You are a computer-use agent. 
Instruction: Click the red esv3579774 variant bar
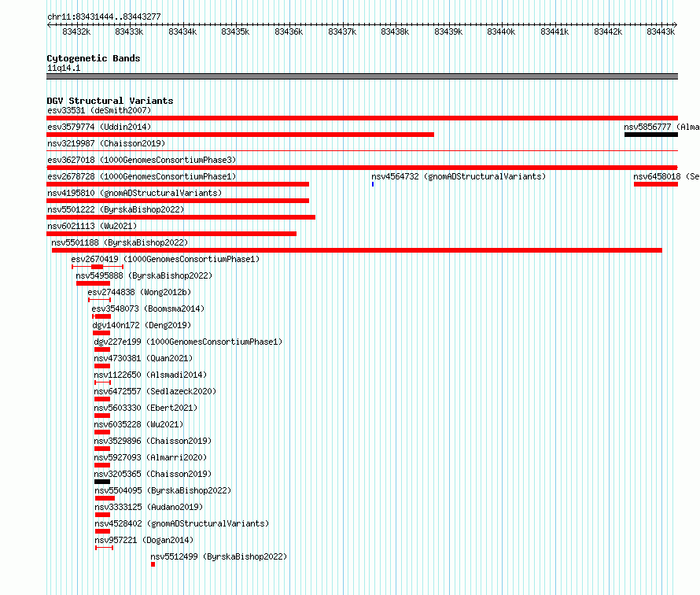coord(240,135)
